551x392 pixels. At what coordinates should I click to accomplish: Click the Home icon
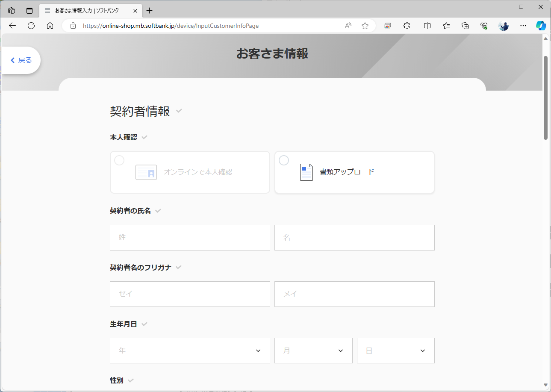coord(50,26)
